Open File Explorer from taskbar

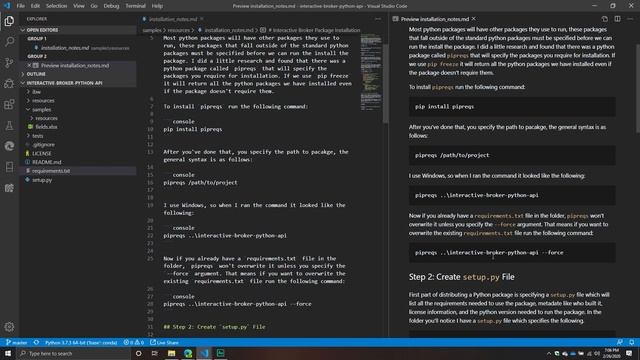click(x=171, y=353)
